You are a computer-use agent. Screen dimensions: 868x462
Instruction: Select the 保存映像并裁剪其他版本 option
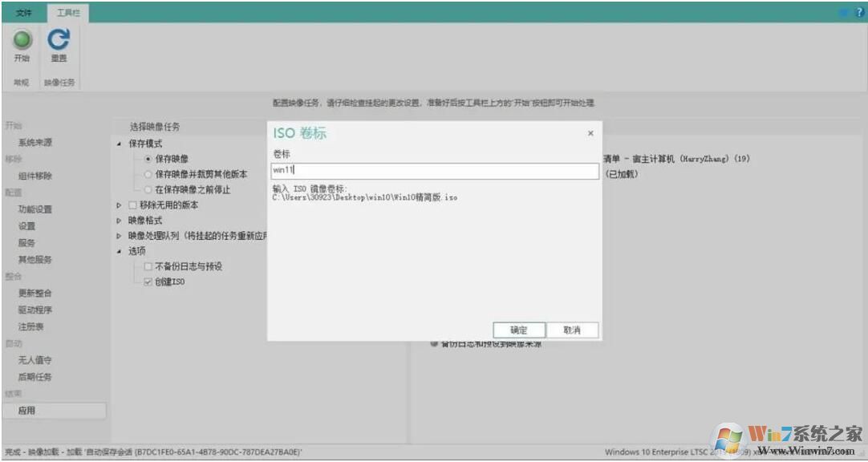pos(148,174)
